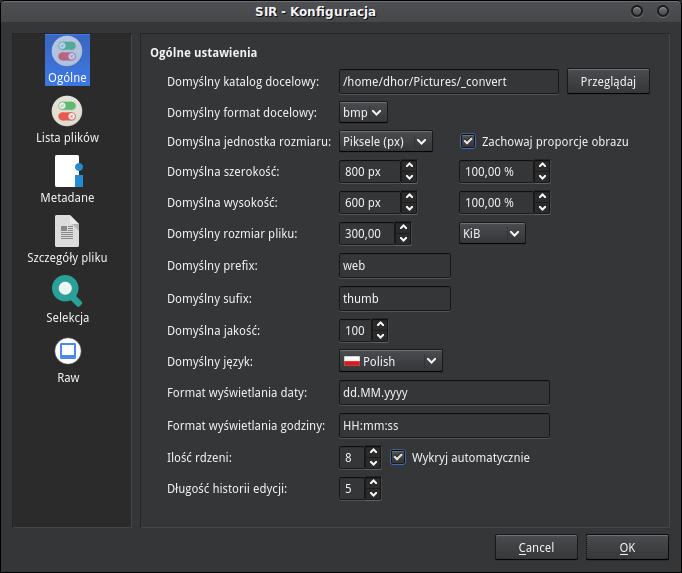Click the Cancel button
Screen dimensions: 682x573
(536, 547)
